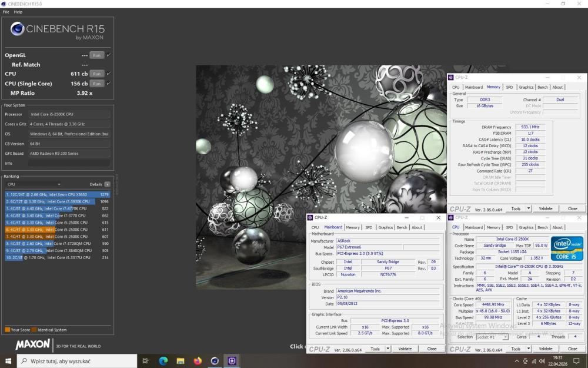Open Bench tab in CPU CPU-Z window
Screen dimensions: 588x368
coord(543,227)
